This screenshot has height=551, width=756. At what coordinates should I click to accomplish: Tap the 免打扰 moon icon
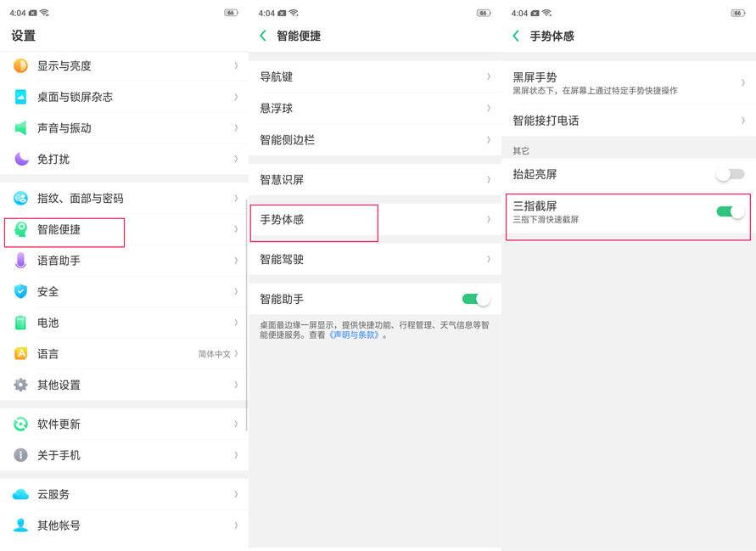21,159
